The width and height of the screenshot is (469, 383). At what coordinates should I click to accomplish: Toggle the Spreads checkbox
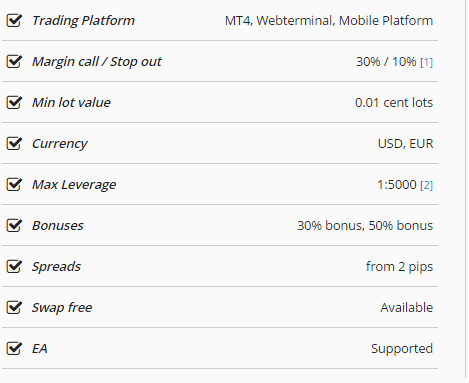(14, 267)
